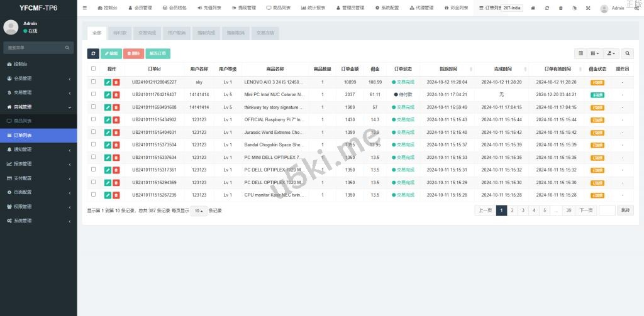Expand 会员管理 in the left sidebar
Screen dimensions: 644x316
38,79
